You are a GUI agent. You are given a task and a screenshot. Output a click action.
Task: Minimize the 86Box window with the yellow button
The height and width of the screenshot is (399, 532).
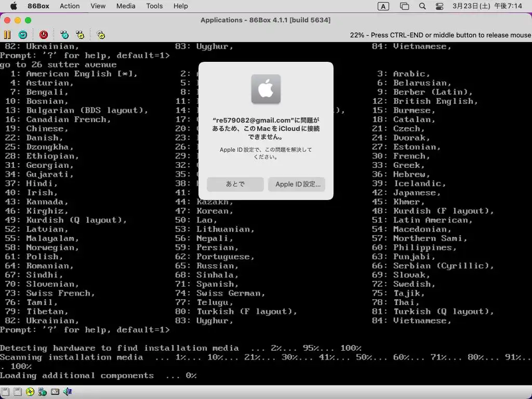tap(18, 20)
